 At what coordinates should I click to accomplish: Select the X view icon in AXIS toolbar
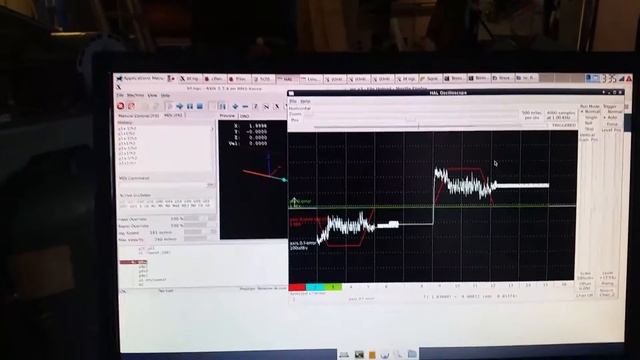click(276, 107)
